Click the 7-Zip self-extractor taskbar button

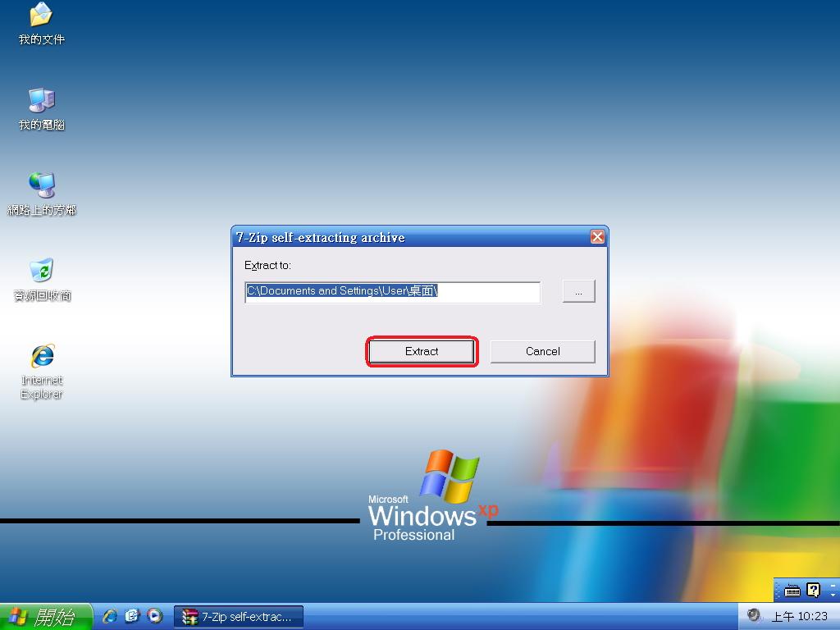click(x=239, y=617)
